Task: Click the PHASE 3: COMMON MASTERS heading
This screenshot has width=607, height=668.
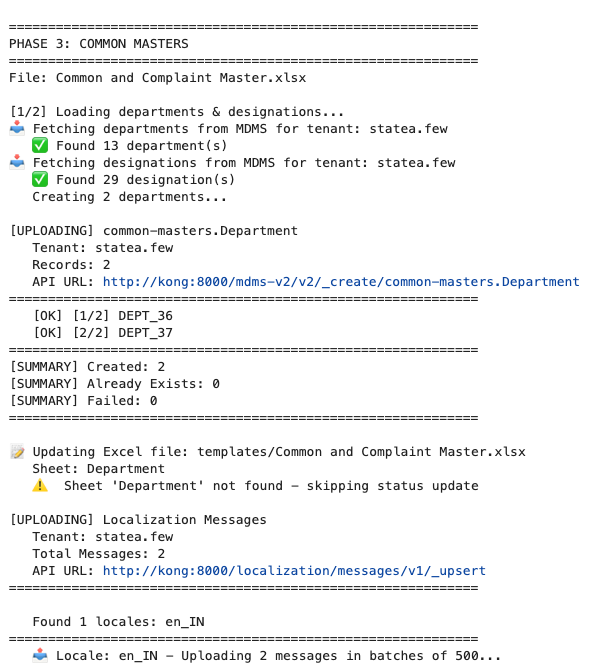Action: pyautogui.click(x=98, y=44)
